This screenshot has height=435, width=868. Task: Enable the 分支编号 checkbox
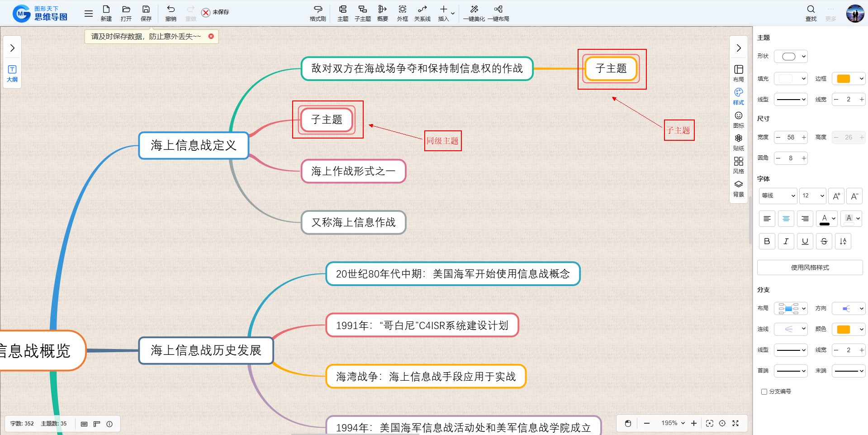[x=764, y=392]
